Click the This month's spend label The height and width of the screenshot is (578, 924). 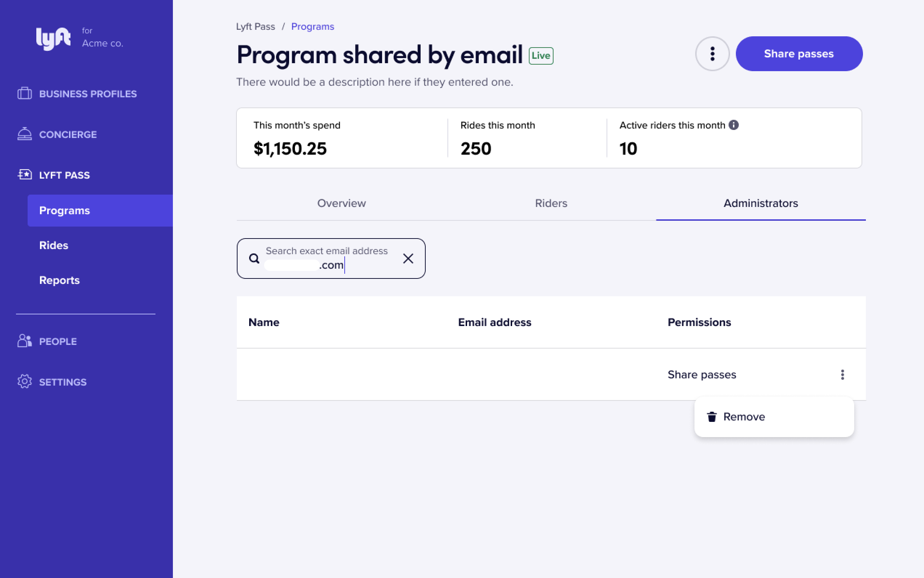297,125
